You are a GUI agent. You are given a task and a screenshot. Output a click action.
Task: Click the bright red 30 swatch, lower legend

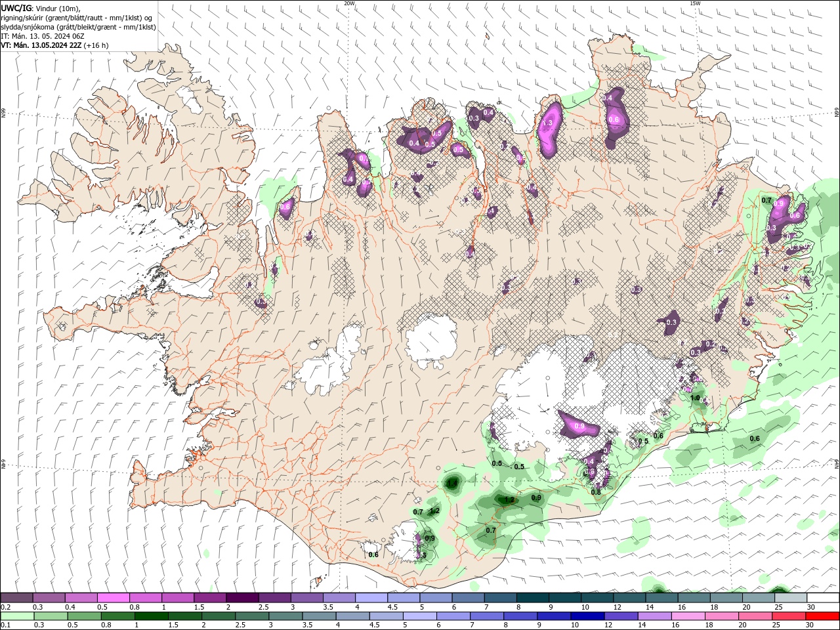[x=823, y=616]
